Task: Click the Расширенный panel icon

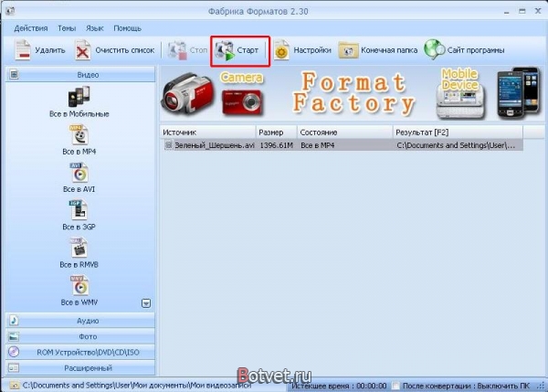Action: click(x=14, y=368)
